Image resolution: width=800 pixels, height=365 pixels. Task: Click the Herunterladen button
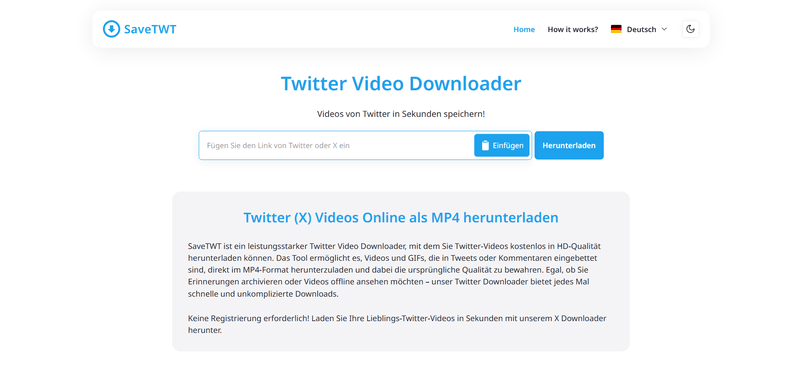click(x=569, y=145)
